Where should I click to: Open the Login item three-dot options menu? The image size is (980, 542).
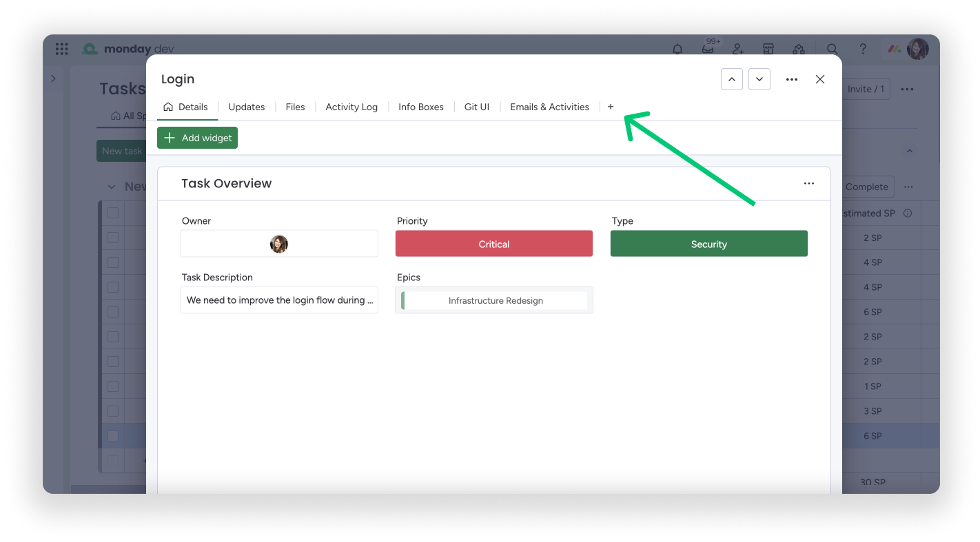[791, 79]
